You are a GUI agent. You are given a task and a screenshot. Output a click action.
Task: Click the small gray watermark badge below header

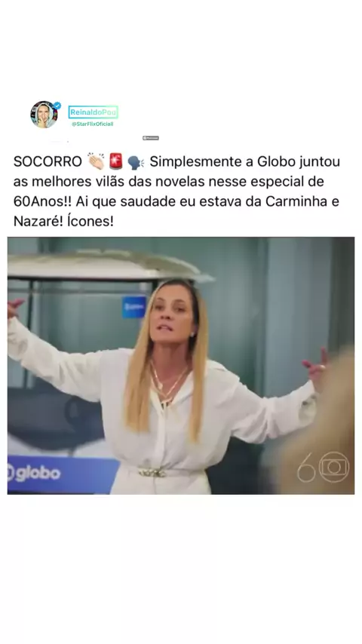pos(150,138)
